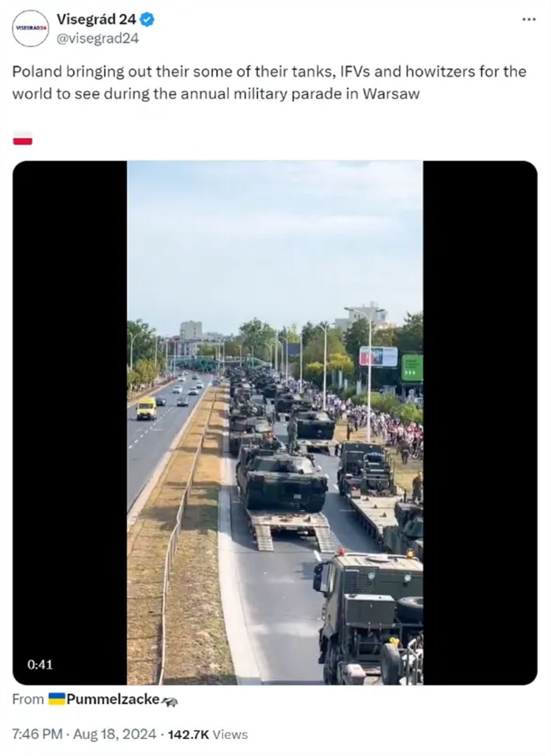Click the right black letterbox of video

(x=480, y=423)
